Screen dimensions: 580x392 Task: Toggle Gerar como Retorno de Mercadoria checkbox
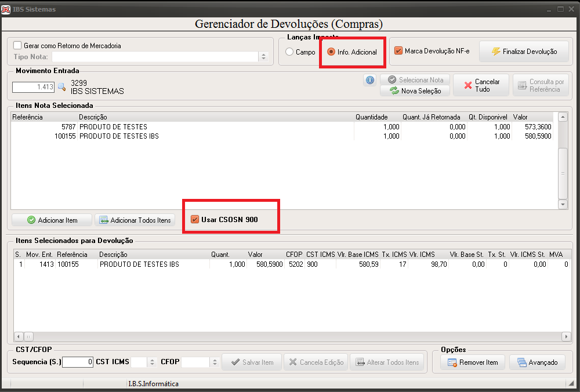tap(17, 45)
